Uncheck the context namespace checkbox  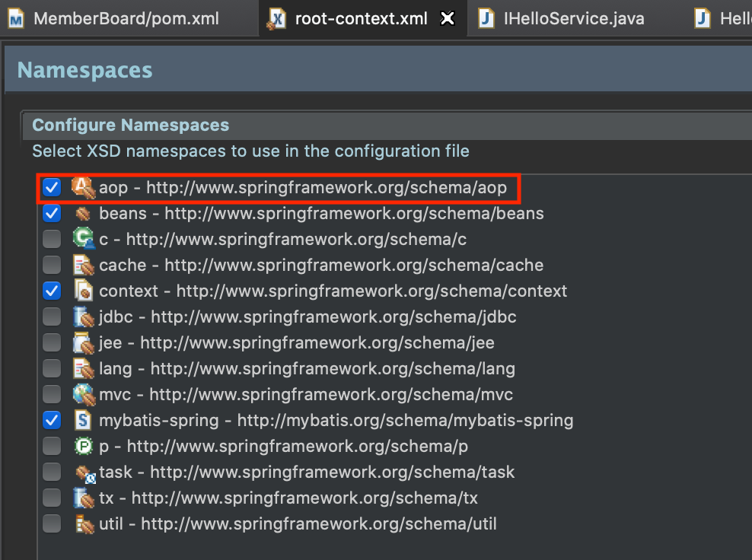click(51, 291)
